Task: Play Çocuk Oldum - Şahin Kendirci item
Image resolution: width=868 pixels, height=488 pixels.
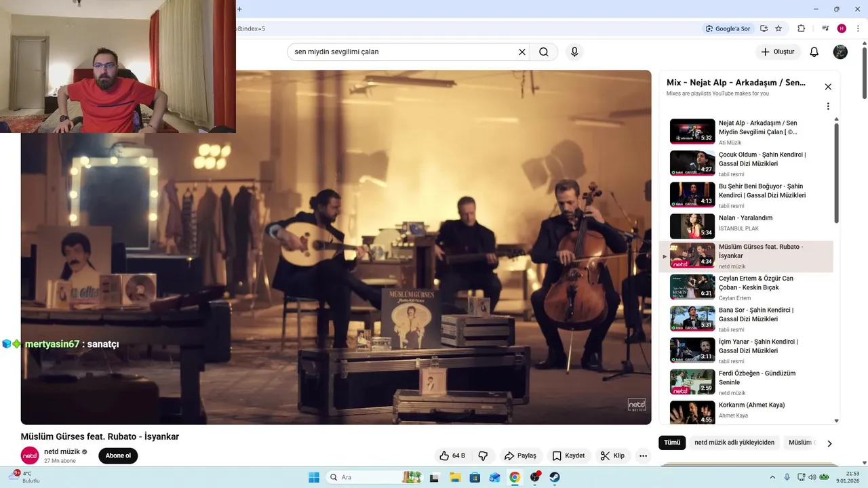Action: click(x=746, y=163)
